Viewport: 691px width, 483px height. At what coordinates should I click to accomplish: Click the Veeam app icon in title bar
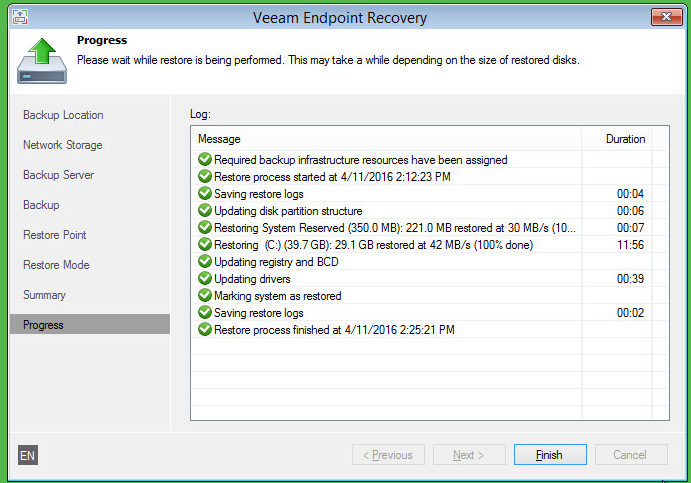(20, 17)
